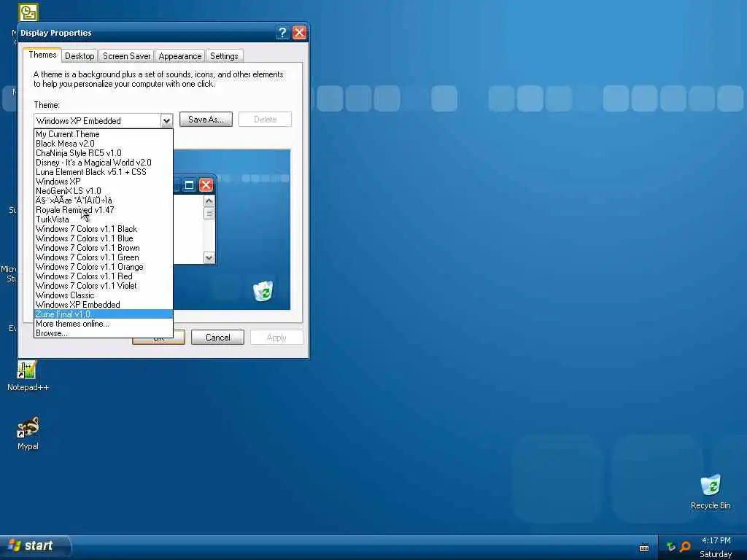Choose Windows 7 Colors v1.1 Red
747x560 pixels.
[104, 276]
